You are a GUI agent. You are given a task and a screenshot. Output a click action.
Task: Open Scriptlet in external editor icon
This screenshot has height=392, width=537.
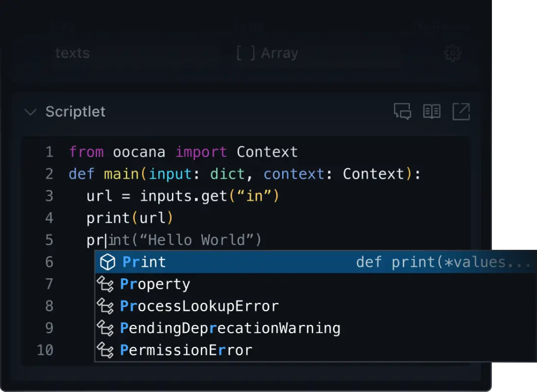click(x=461, y=112)
